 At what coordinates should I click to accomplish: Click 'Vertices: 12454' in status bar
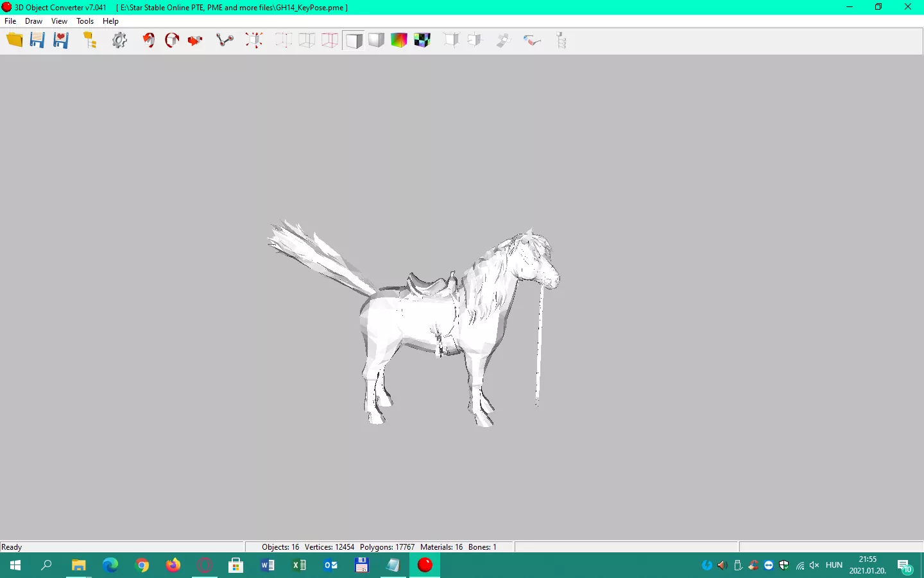329,547
